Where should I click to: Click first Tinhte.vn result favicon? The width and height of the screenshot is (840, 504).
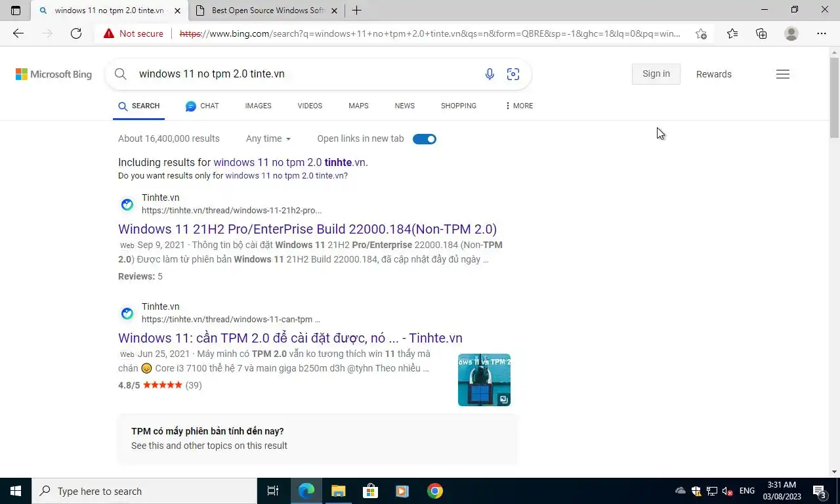coord(127,205)
